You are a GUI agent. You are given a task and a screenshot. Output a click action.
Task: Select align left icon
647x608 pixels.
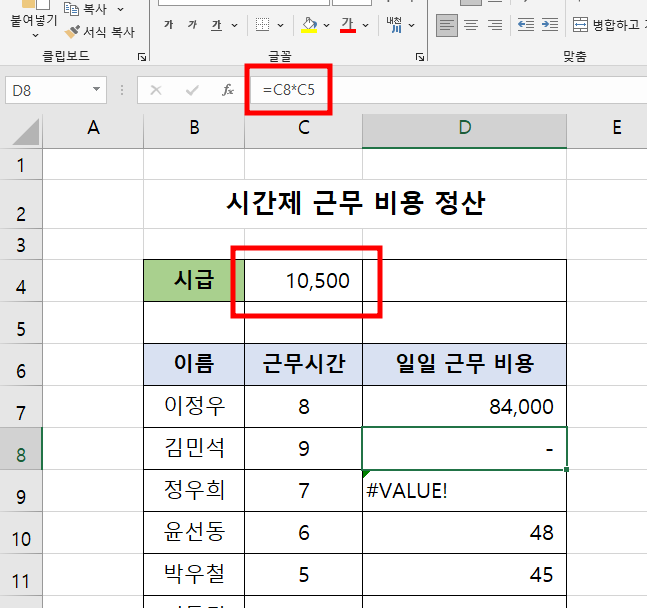446,26
